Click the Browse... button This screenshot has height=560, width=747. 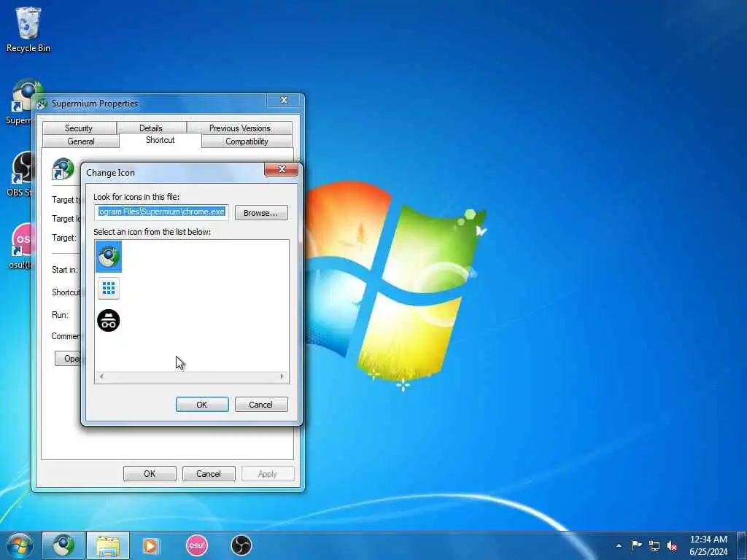point(261,213)
